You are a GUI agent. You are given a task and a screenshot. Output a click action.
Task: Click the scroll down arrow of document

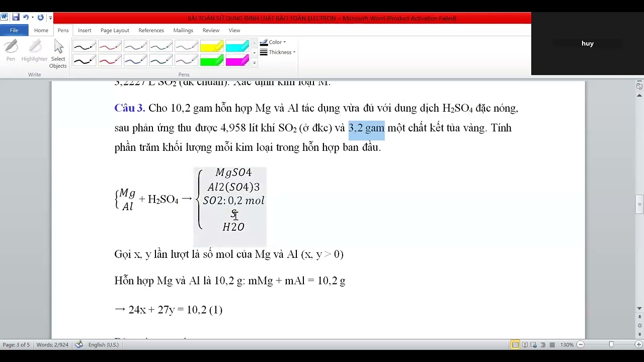639,308
